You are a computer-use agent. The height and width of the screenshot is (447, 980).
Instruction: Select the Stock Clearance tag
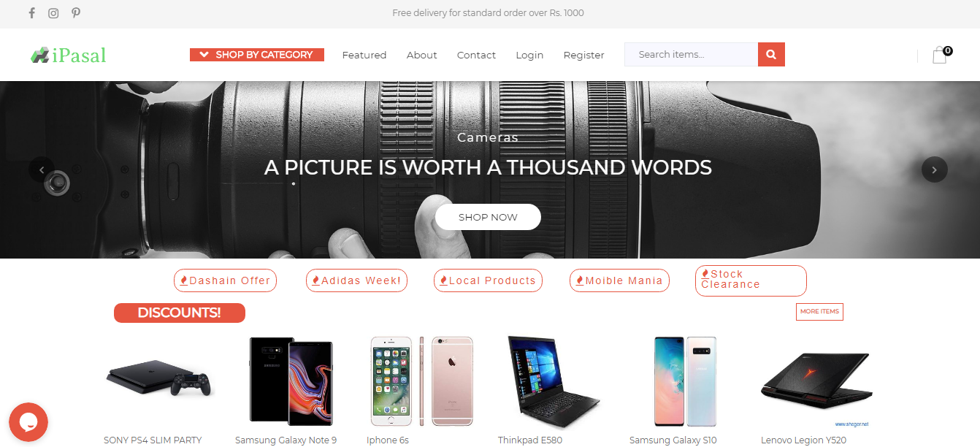coord(751,280)
